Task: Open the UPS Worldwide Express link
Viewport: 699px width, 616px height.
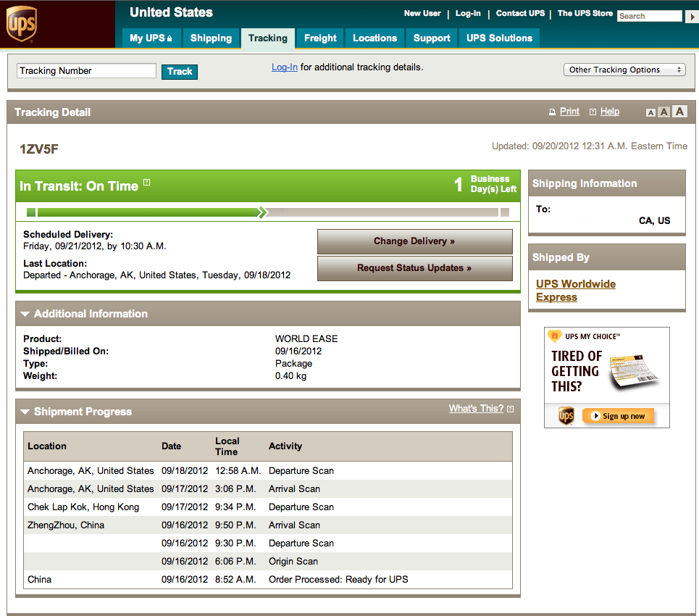Action: (576, 291)
